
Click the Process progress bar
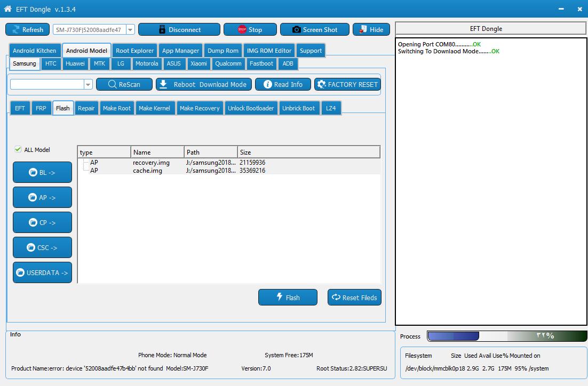pyautogui.click(x=507, y=336)
